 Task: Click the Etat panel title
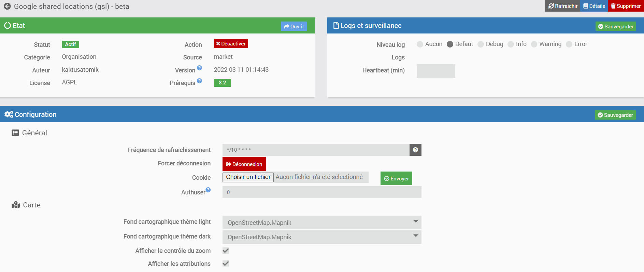pos(19,26)
